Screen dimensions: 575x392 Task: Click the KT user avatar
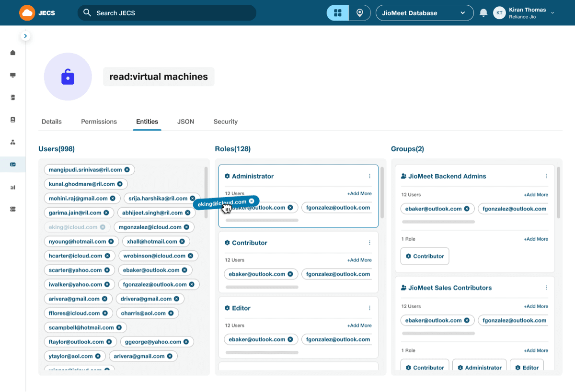point(499,13)
